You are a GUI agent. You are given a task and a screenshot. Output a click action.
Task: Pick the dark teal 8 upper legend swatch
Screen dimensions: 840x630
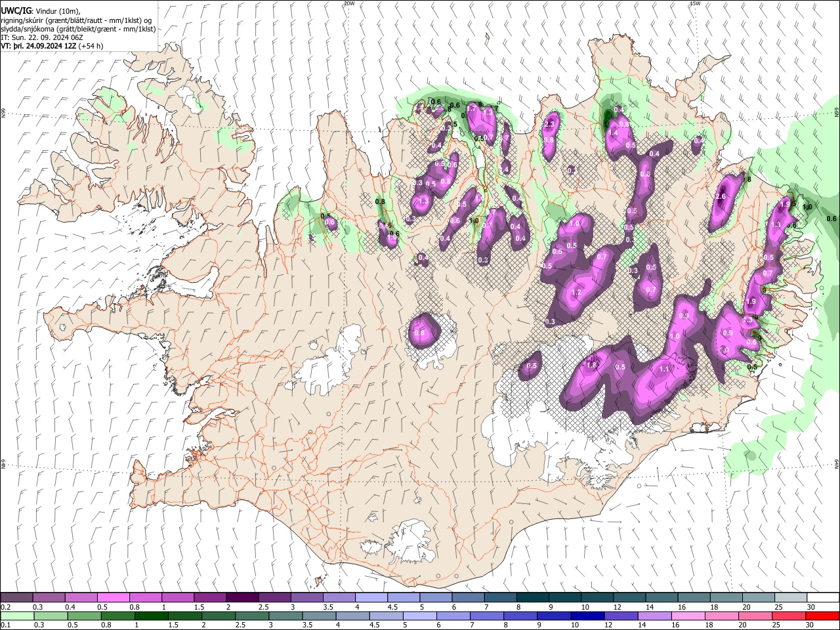(532, 597)
